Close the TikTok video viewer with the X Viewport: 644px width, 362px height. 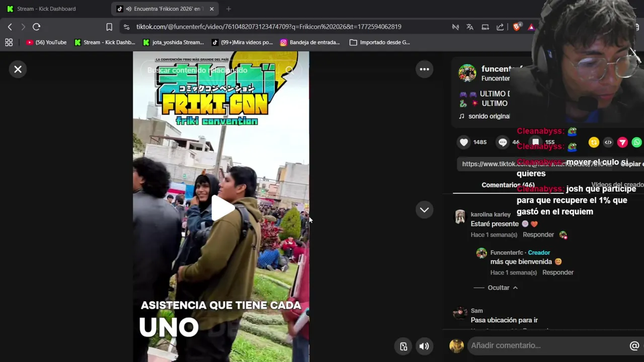18,69
